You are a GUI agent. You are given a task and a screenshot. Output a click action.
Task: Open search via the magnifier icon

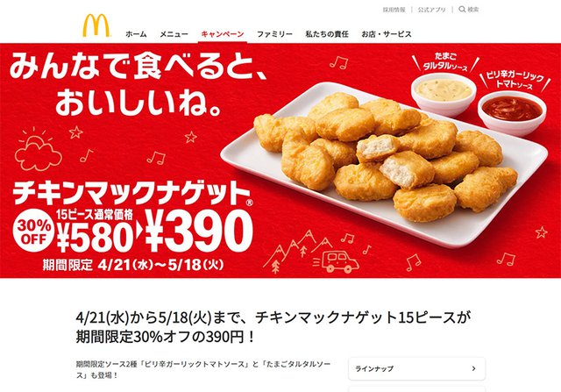462,10
